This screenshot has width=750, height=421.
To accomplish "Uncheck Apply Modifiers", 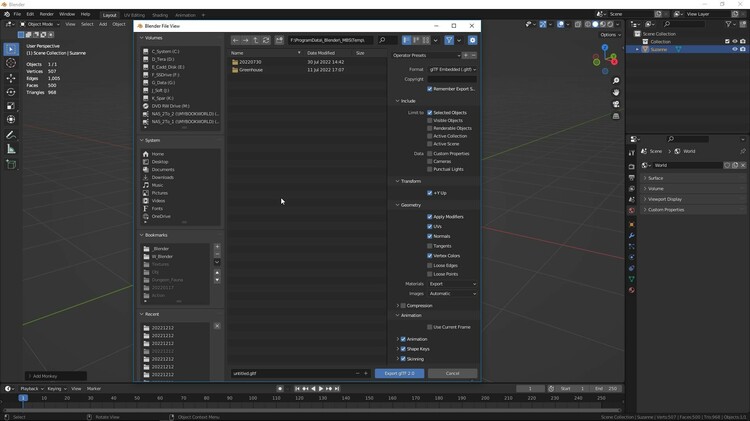I will click(x=430, y=217).
